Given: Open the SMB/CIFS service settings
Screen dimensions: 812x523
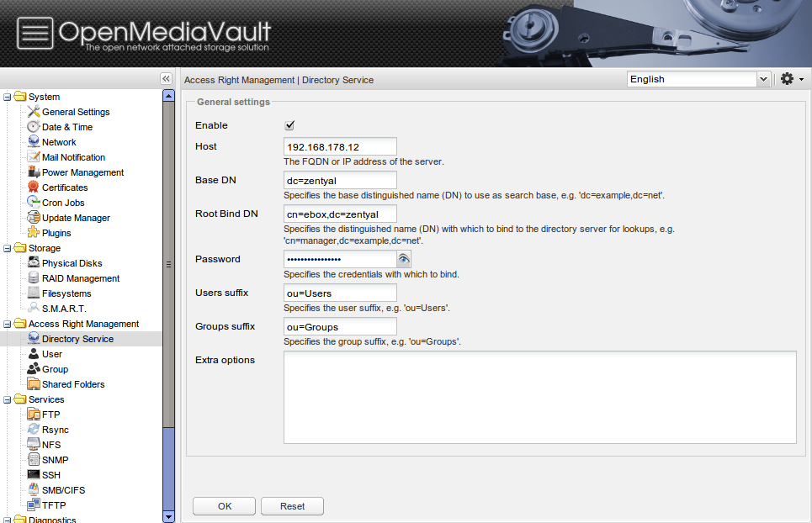Looking at the screenshot, I should click(x=59, y=489).
